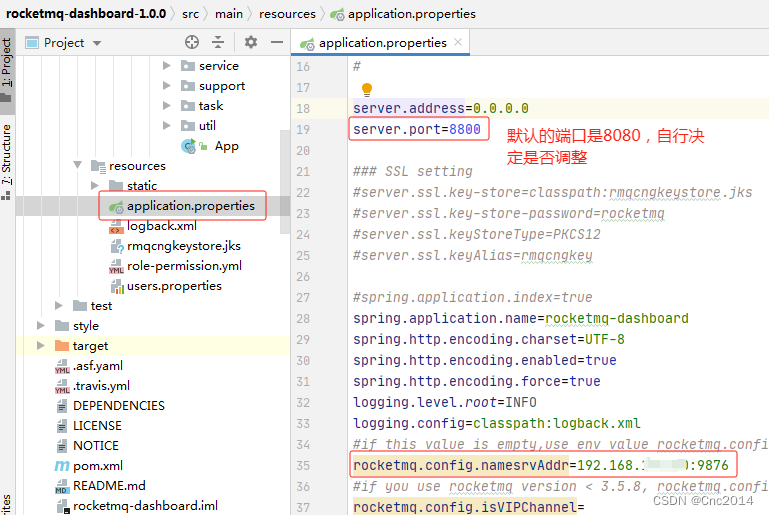Select users.properties file
This screenshot has height=515, width=769.
174,285
